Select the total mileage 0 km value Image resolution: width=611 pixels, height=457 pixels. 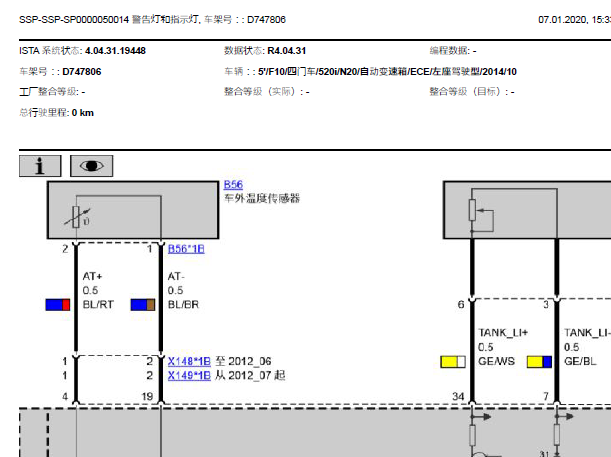point(83,113)
